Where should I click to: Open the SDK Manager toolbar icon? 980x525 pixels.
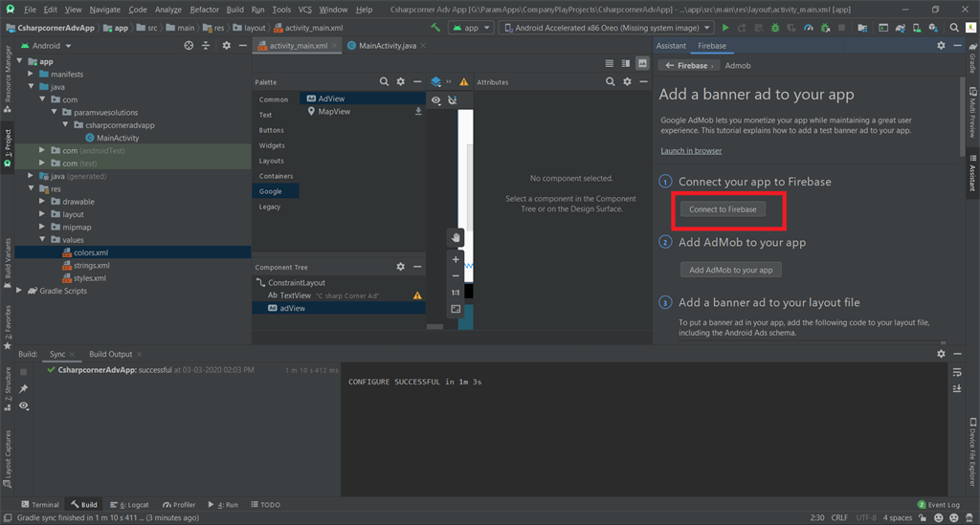tap(933, 28)
